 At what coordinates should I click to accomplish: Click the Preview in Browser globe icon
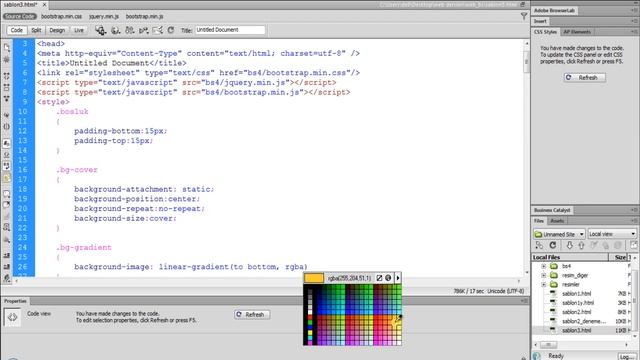click(x=116, y=30)
